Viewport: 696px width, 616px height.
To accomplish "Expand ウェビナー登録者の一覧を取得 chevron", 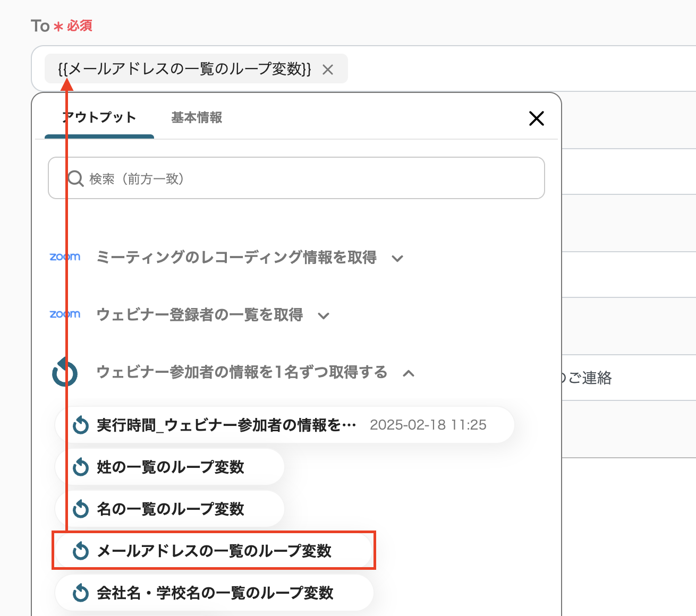I will pyautogui.click(x=324, y=316).
